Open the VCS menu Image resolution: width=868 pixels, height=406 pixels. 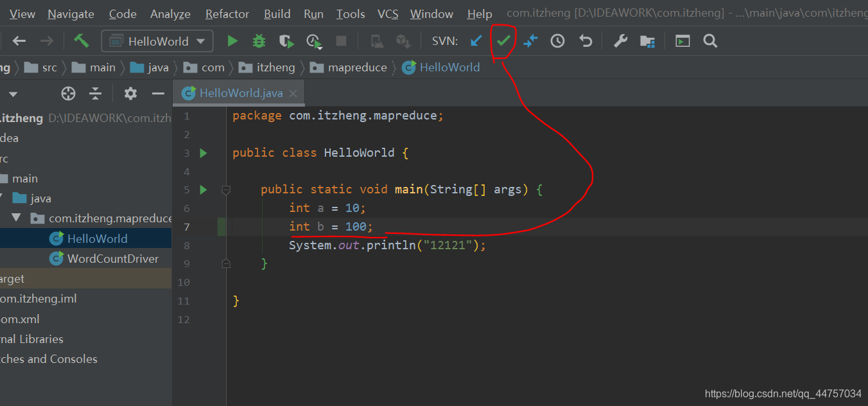tap(387, 13)
